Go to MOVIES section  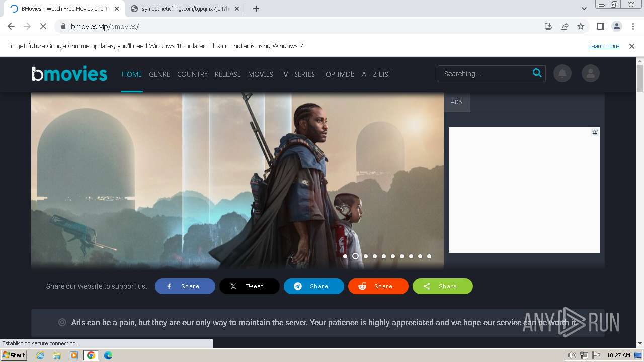(261, 74)
